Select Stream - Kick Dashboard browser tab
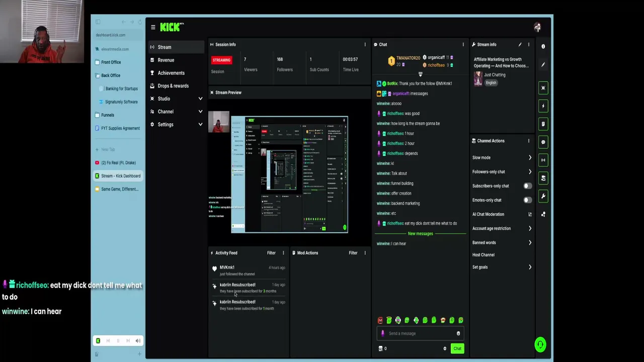Screen dimensions: 644x362 (x=118, y=176)
